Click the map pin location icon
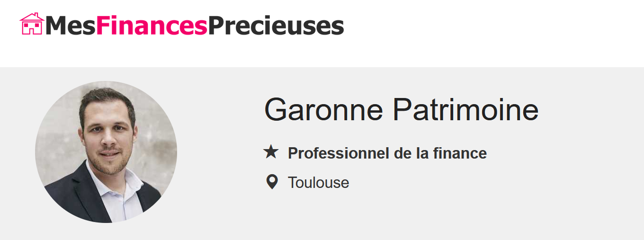The width and height of the screenshot is (644, 240). (272, 182)
